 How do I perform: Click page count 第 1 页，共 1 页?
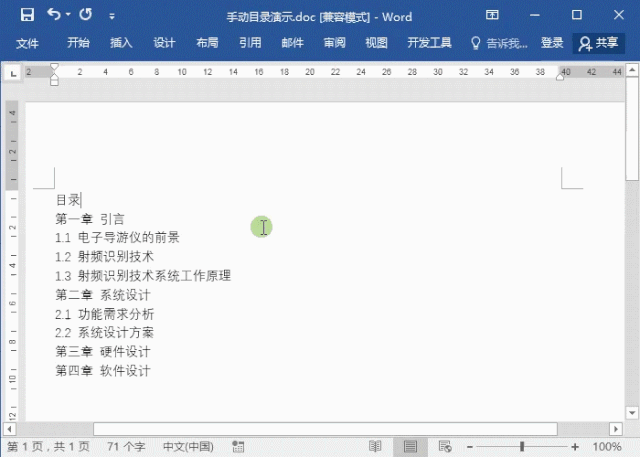point(48,446)
